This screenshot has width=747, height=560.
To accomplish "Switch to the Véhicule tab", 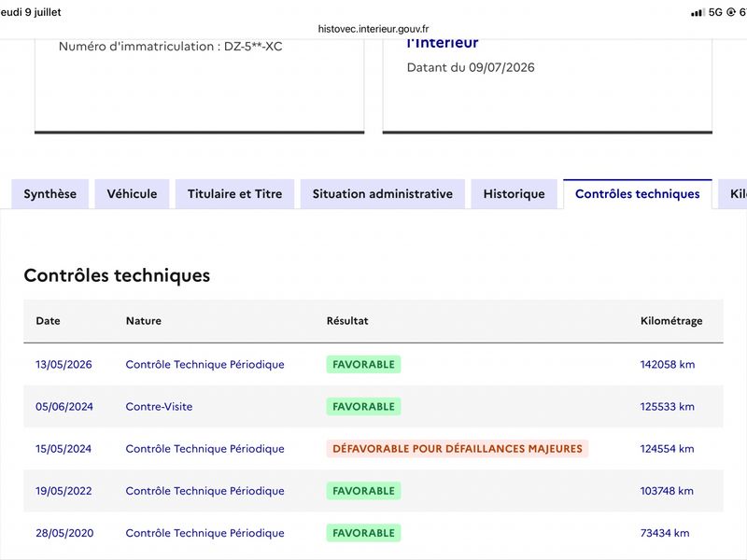I will 132,194.
